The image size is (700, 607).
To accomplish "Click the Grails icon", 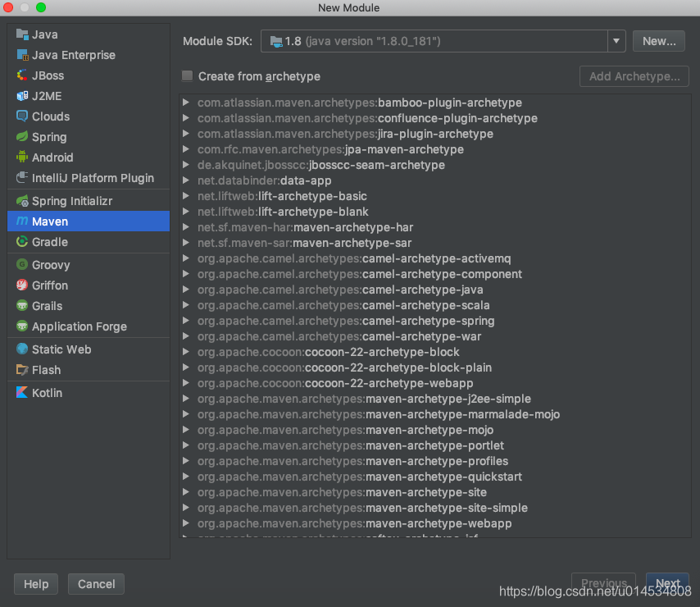I will click(x=22, y=305).
